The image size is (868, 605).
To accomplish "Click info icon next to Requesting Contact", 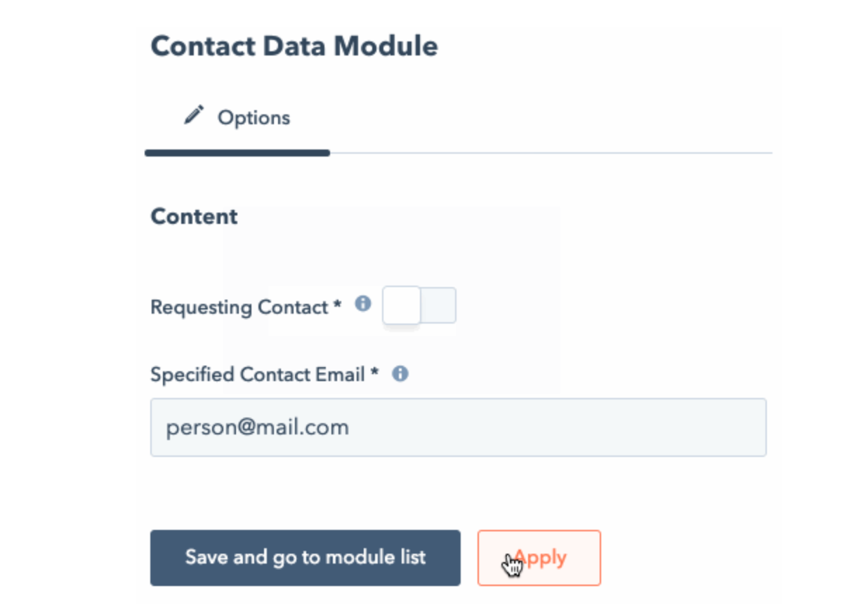I will (362, 304).
